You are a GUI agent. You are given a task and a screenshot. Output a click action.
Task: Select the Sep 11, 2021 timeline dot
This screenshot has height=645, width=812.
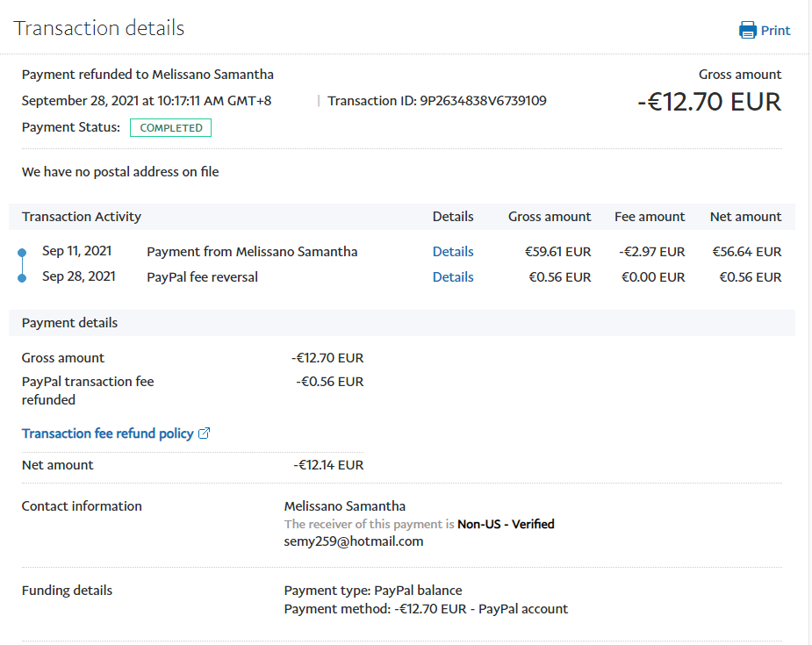[22, 253]
